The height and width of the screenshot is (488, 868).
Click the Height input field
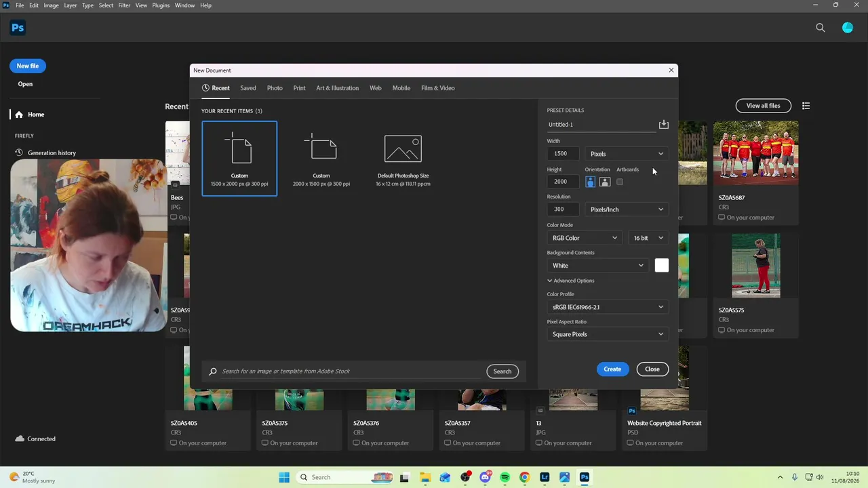pyautogui.click(x=564, y=182)
